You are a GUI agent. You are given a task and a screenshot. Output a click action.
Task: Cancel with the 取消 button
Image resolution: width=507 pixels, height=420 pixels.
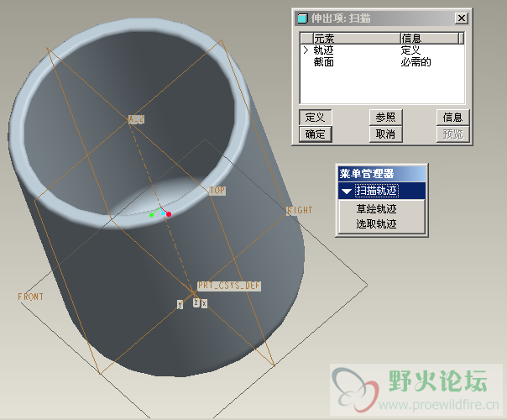[x=386, y=134]
